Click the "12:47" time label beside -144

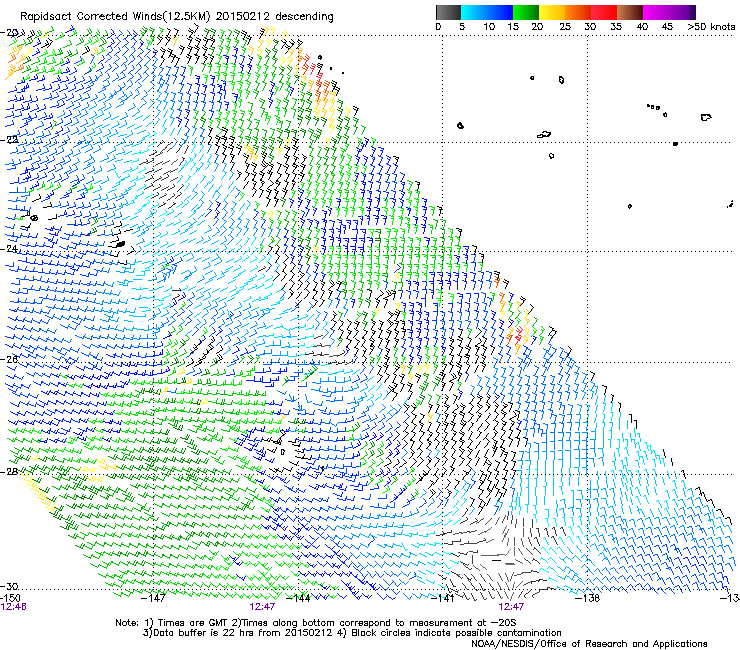[x=262, y=607]
